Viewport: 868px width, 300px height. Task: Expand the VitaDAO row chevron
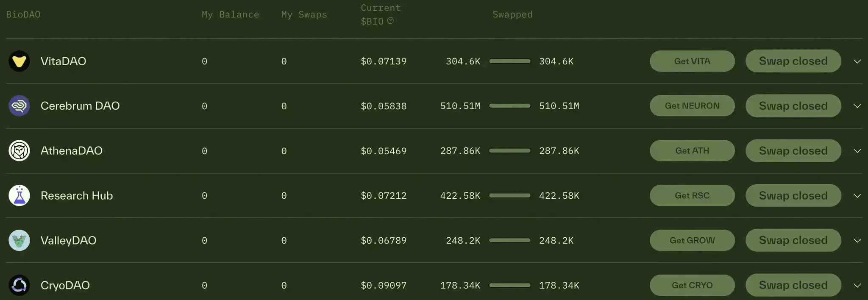click(x=857, y=61)
